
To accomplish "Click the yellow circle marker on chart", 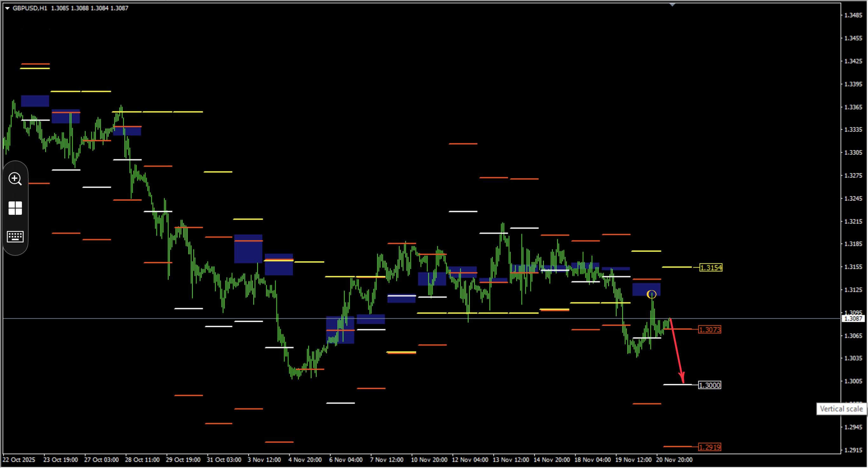I will (x=651, y=295).
